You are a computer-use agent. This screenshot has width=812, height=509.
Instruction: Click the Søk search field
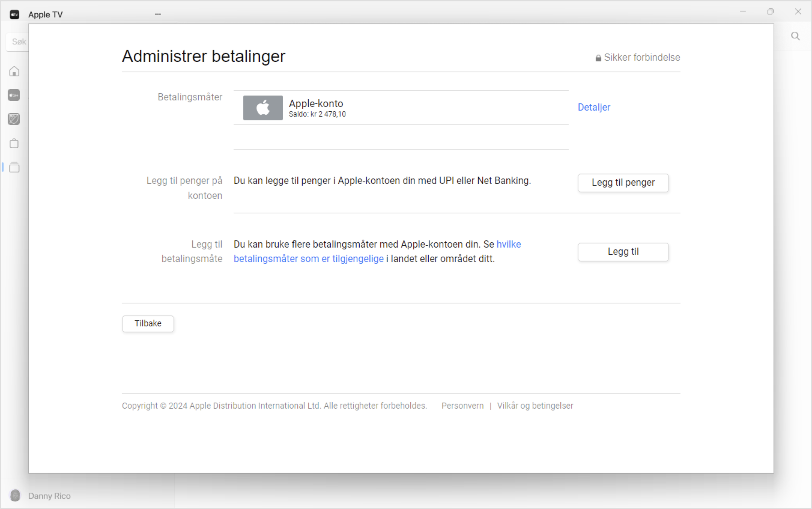pyautogui.click(x=19, y=42)
